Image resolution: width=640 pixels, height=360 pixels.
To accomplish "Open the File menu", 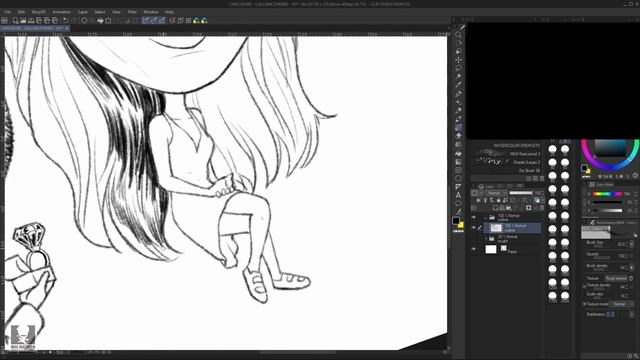I will [x=8, y=12].
